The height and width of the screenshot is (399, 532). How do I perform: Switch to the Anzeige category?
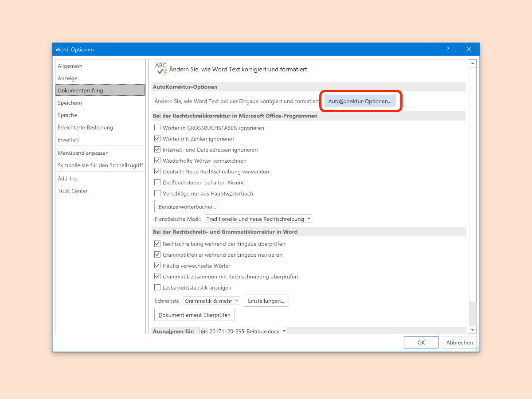point(100,78)
